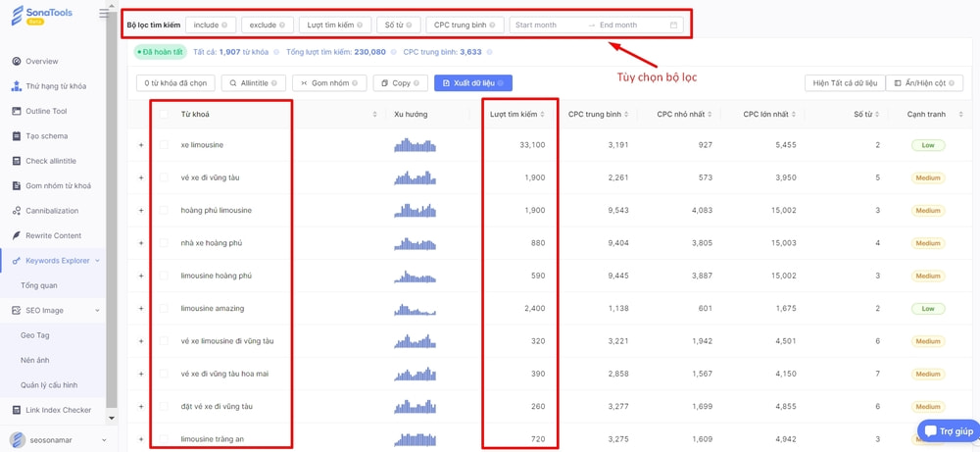
Task: Click the Gom nhóm button
Action: click(x=329, y=83)
